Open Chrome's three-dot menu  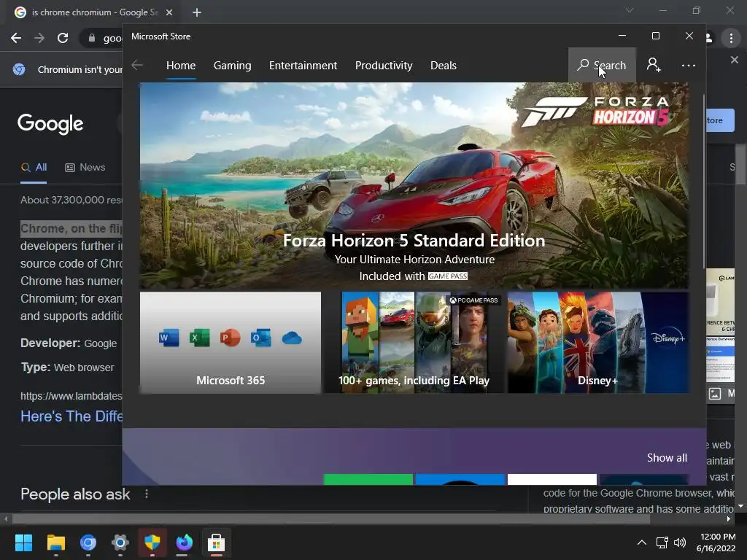coord(731,38)
